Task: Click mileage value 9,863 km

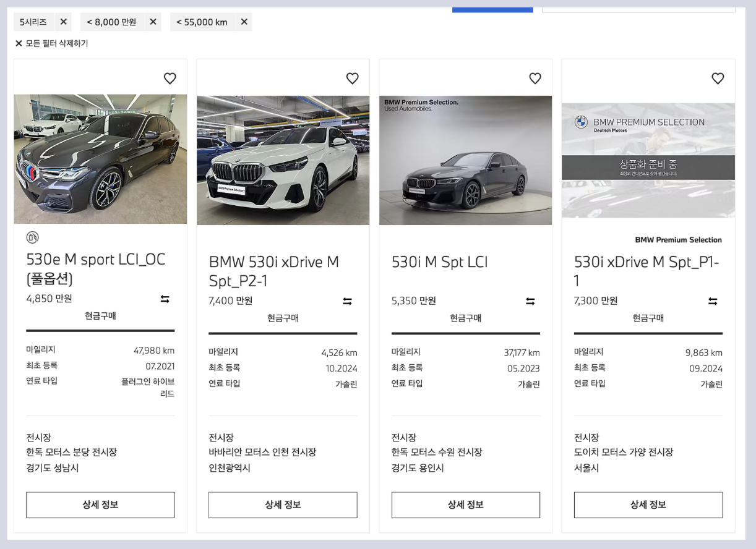Action: tap(704, 353)
